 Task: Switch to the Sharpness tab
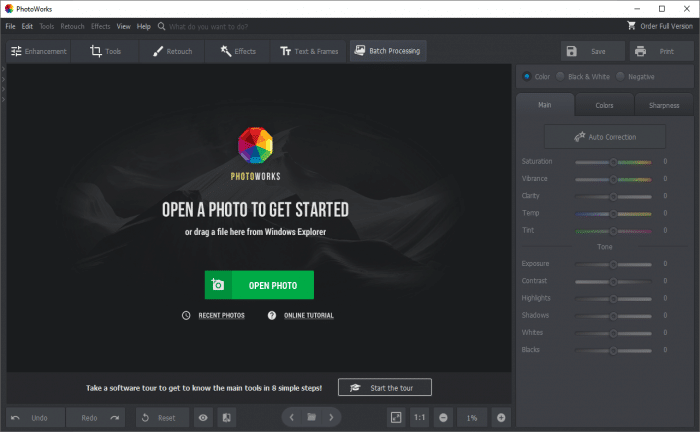(663, 105)
